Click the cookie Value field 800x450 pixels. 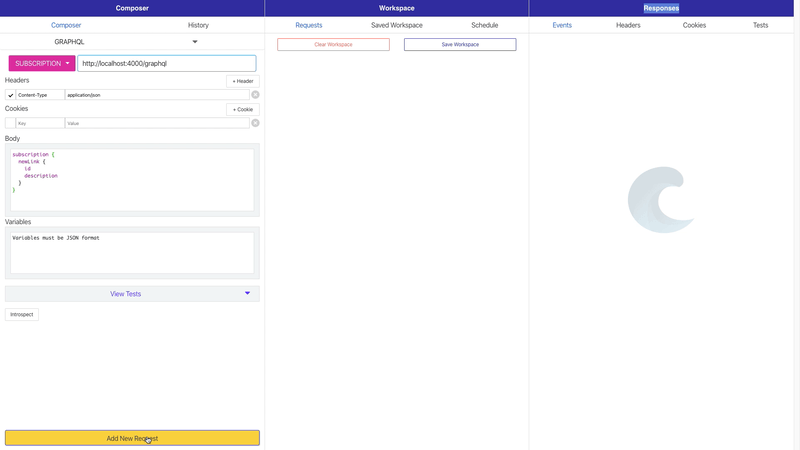pyautogui.click(x=157, y=123)
